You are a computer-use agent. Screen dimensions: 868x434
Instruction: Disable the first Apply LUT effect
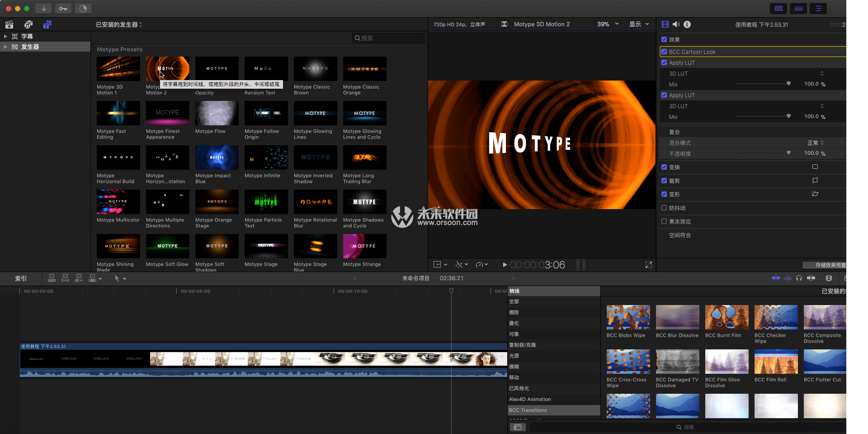(664, 62)
